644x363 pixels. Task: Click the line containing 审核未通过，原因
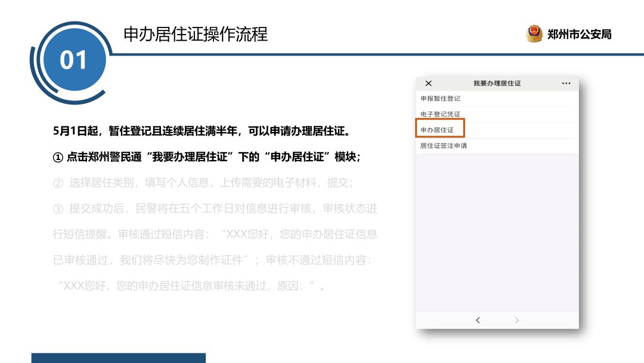tap(191, 286)
